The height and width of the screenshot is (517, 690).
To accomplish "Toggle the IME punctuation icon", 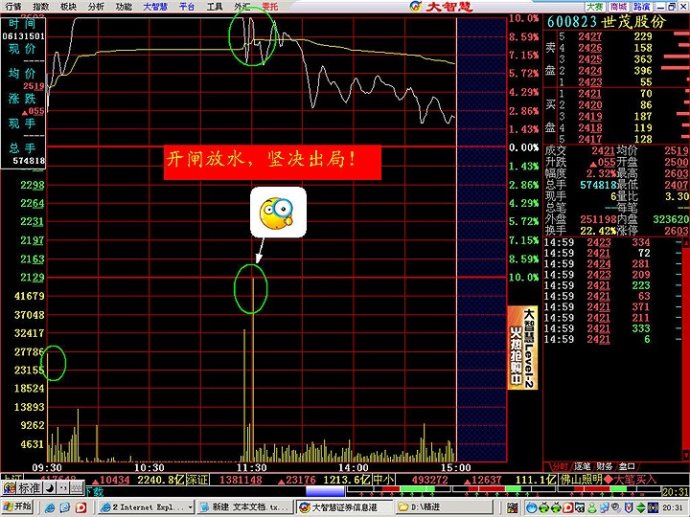I will [x=63, y=488].
